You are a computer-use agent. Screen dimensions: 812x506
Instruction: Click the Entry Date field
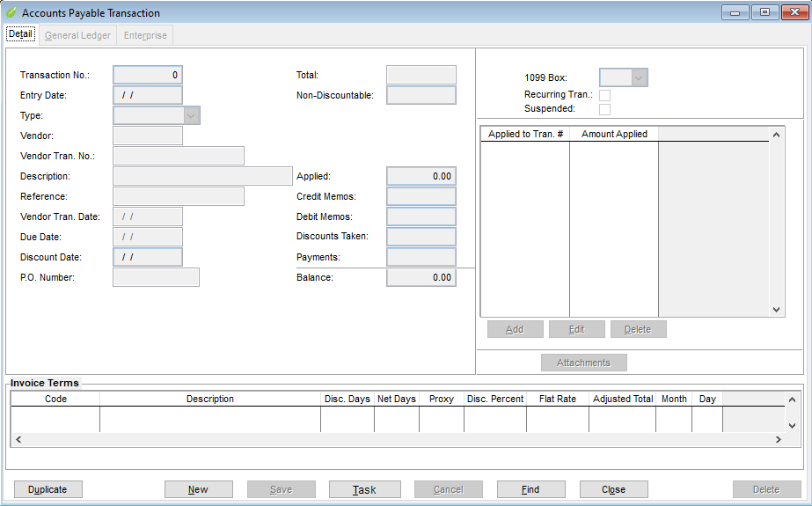(x=148, y=95)
